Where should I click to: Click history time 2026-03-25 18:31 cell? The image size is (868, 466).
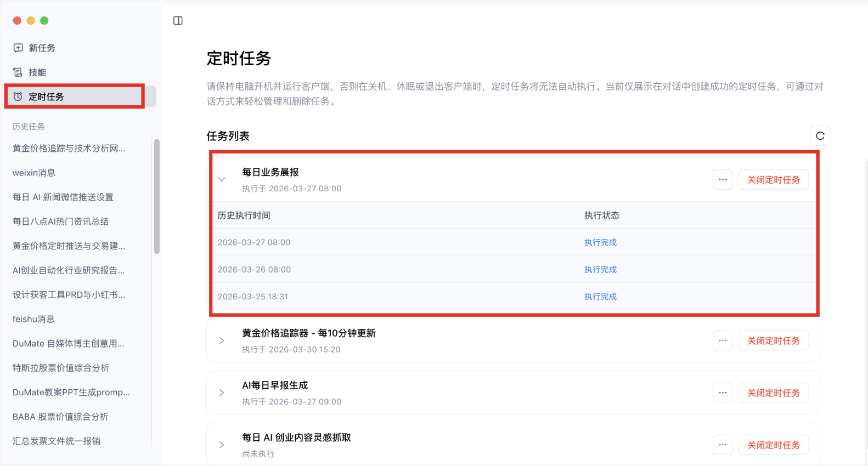253,297
